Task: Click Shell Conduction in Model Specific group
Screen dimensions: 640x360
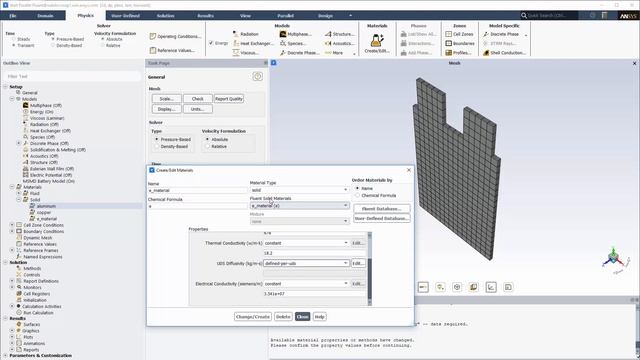Action: click(504, 53)
